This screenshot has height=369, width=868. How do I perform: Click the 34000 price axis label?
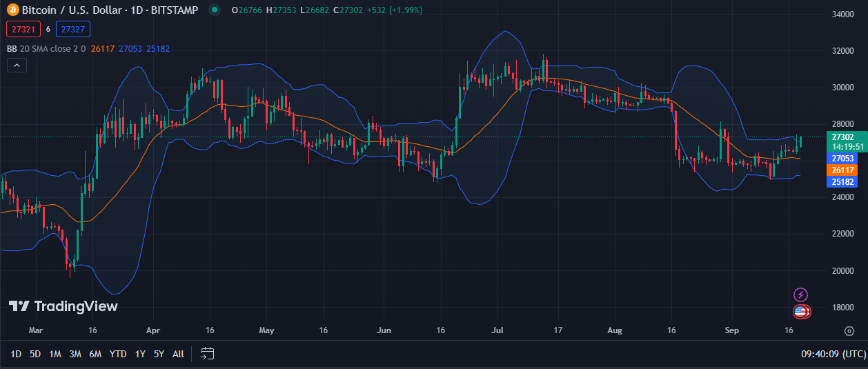843,14
